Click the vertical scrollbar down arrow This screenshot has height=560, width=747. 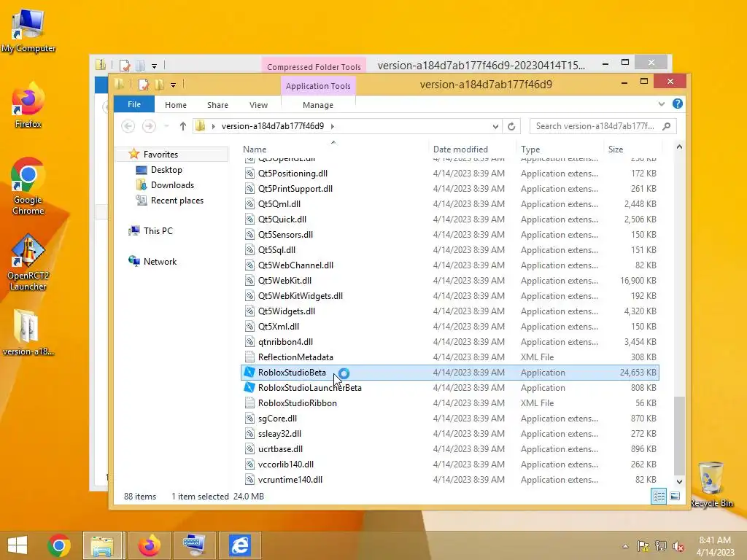click(679, 481)
